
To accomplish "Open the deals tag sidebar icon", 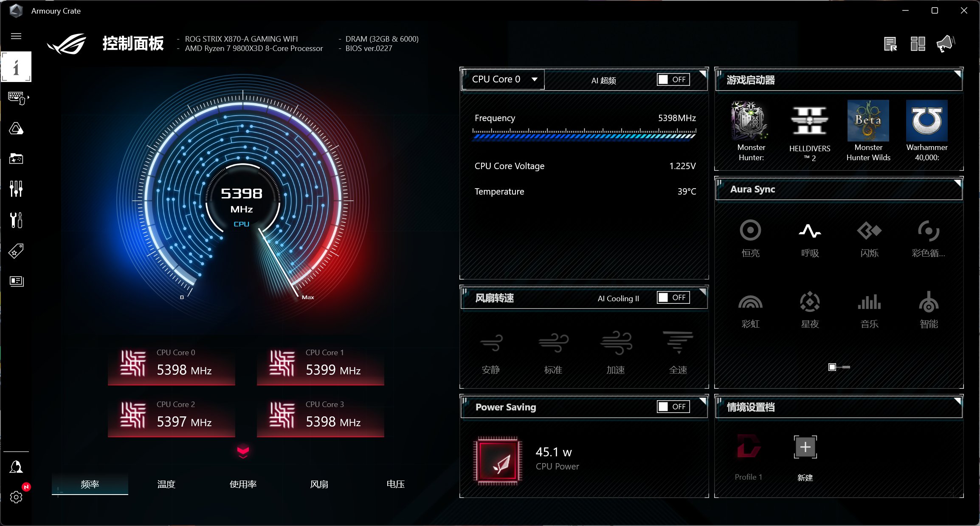I will (16, 251).
